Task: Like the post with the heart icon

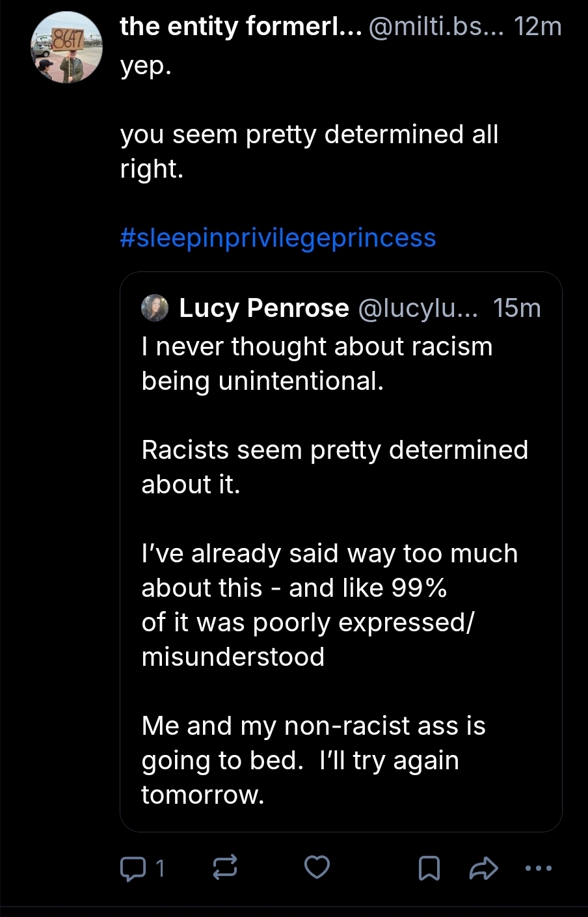Action: click(317, 868)
